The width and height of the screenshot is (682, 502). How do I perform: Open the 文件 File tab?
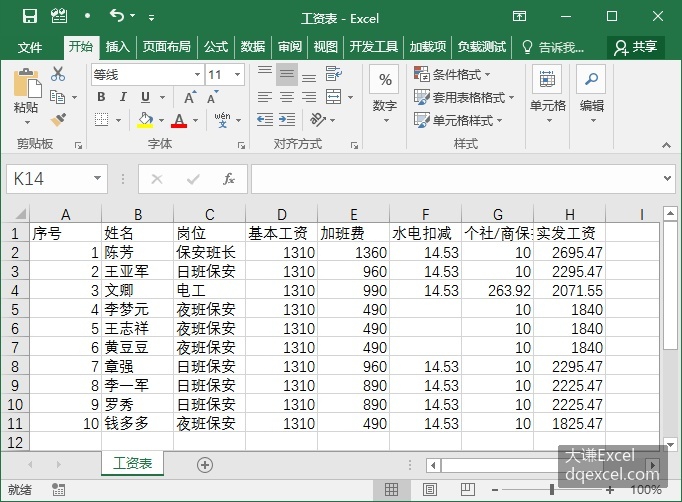coord(30,47)
